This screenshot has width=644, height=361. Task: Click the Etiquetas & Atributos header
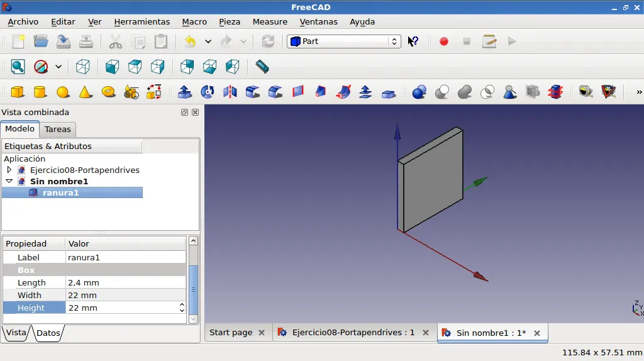(x=72, y=146)
